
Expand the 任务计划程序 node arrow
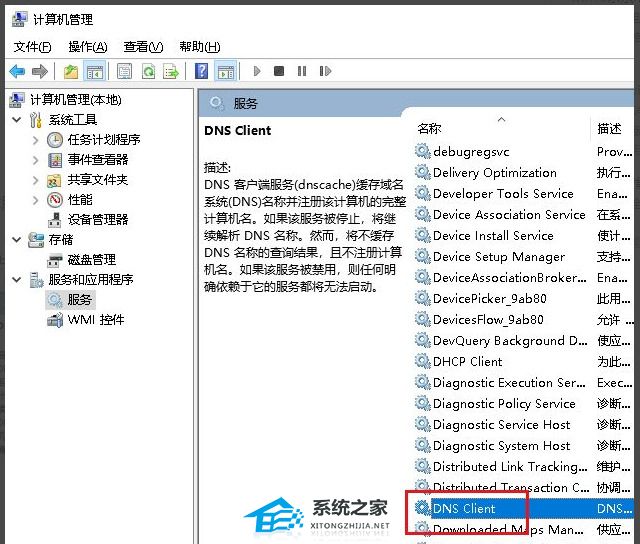tap(36, 140)
